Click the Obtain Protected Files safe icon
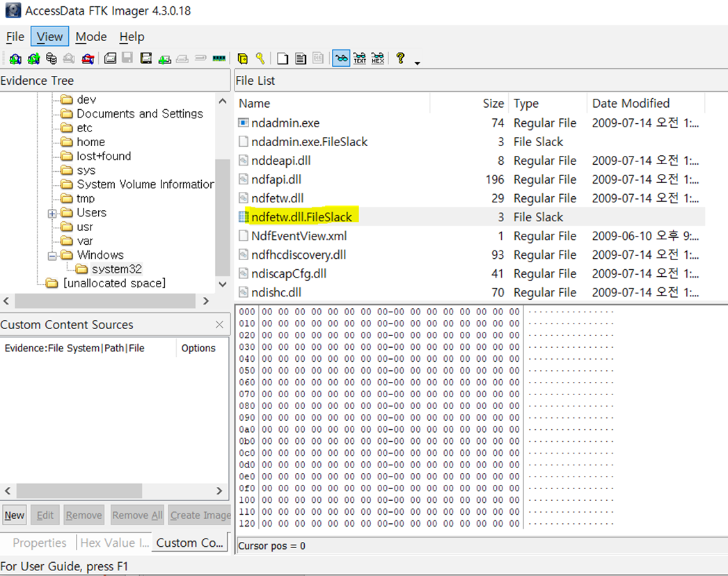 pyautogui.click(x=242, y=58)
